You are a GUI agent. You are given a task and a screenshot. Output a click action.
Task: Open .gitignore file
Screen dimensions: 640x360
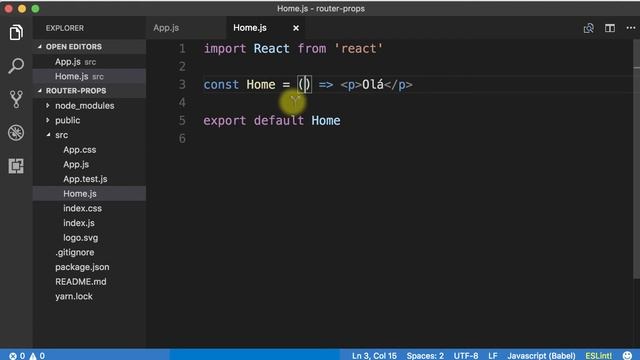click(x=75, y=253)
